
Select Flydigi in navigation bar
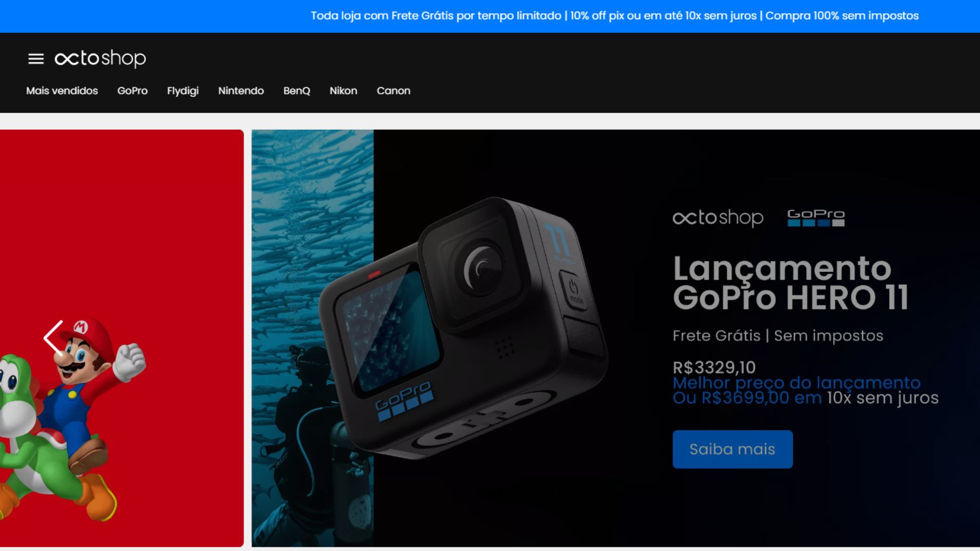pos(183,91)
